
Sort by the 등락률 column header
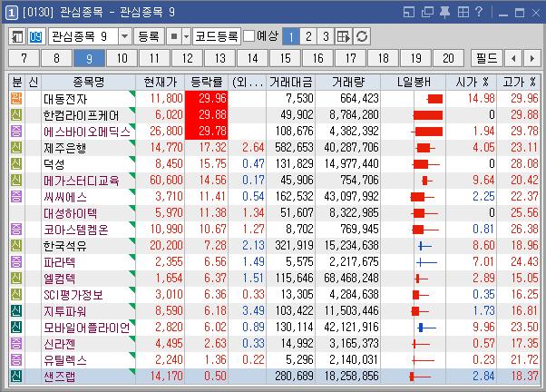(207, 83)
